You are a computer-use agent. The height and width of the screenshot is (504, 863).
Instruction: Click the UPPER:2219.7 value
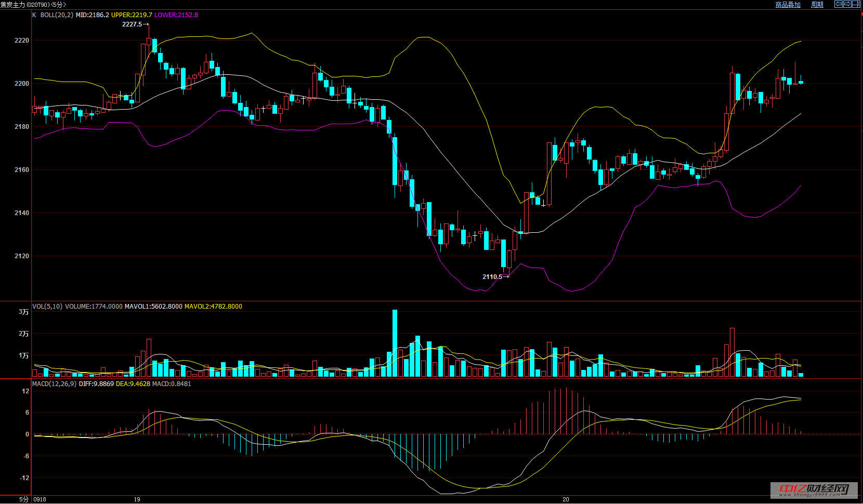(x=132, y=15)
